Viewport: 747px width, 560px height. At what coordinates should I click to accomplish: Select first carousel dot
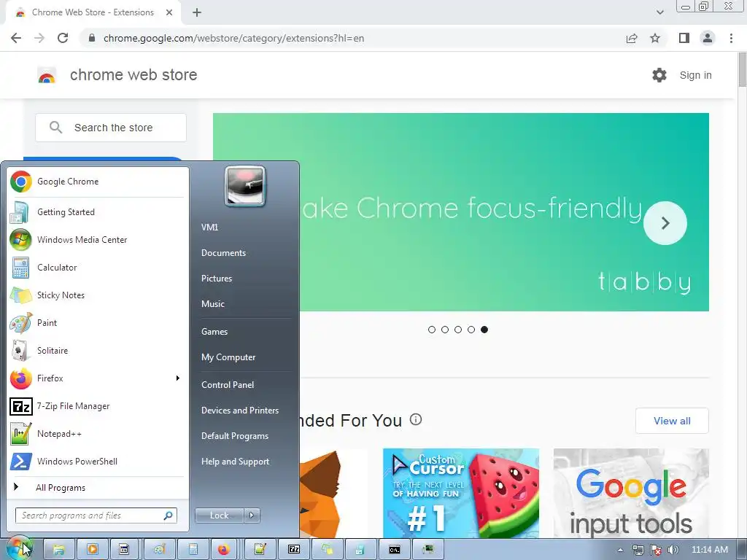432,330
